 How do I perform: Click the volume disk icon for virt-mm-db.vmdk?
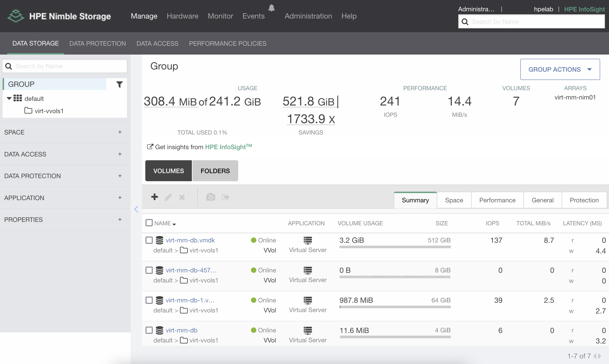(160, 240)
